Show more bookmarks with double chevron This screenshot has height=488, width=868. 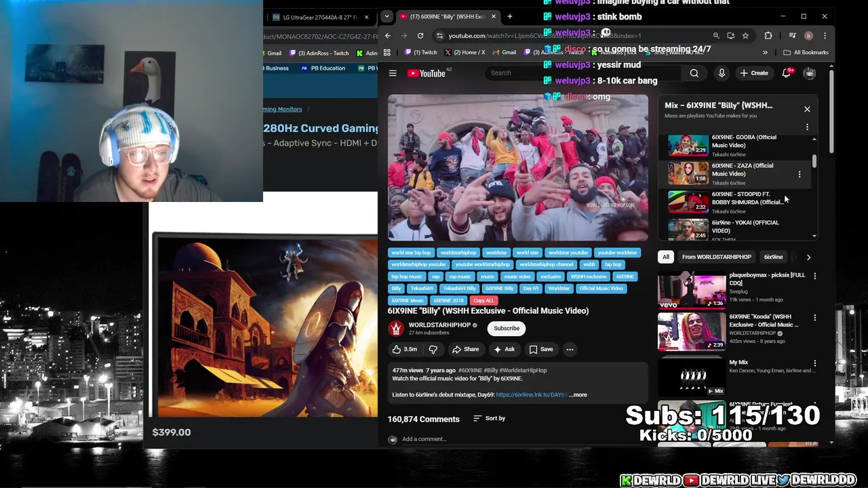(x=765, y=52)
